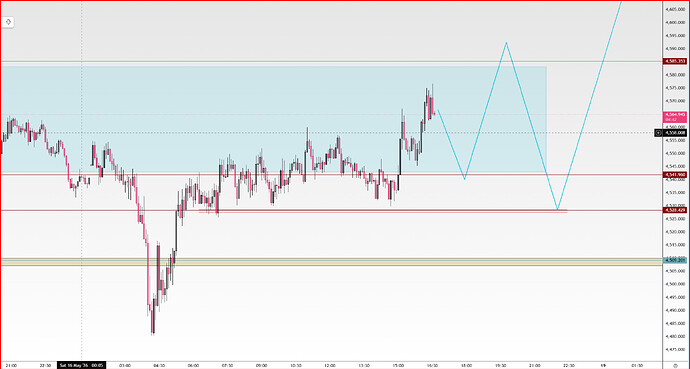This screenshot has width=690, height=369.
Task: Click the black crosshair price label 4,558.008
Action: pyautogui.click(x=675, y=132)
